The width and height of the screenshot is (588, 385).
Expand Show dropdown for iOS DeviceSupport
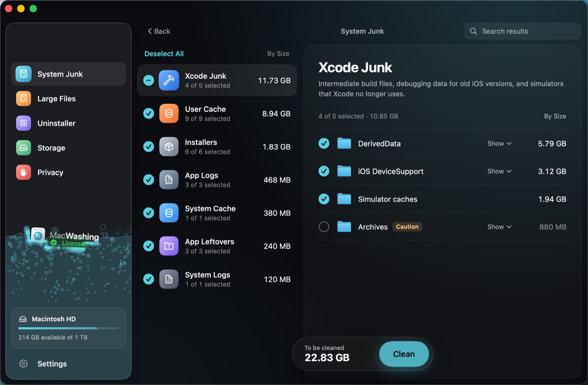point(499,171)
